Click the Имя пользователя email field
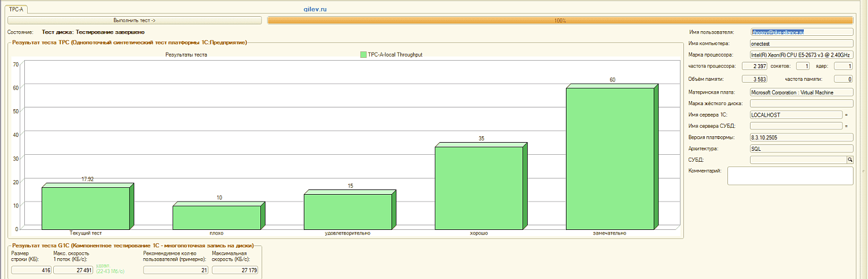This screenshot has width=868, height=279. tap(801, 32)
